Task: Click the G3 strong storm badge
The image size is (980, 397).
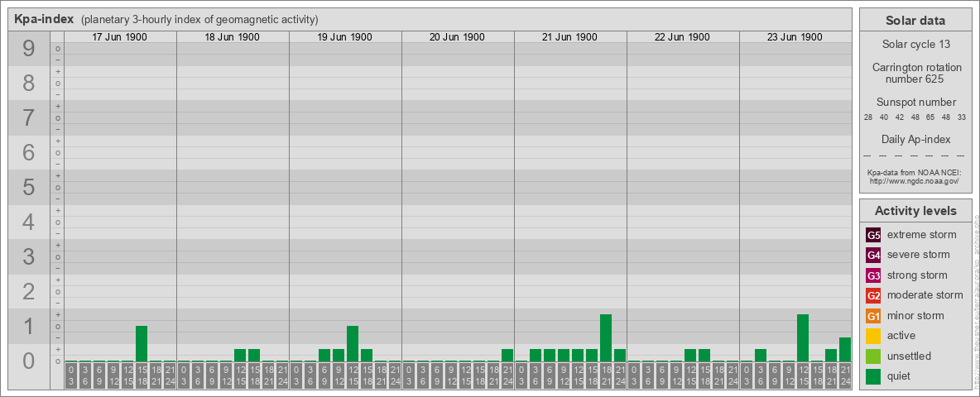Action: click(874, 275)
